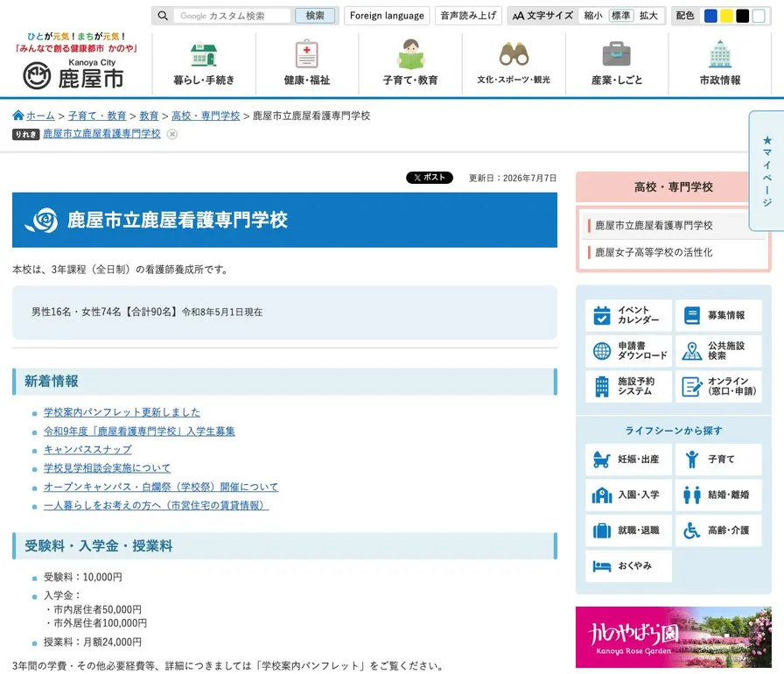Viewport: 784px width, 674px height.
Task: Open the 健康・福祉 clipboard menu
Action: tap(307, 64)
